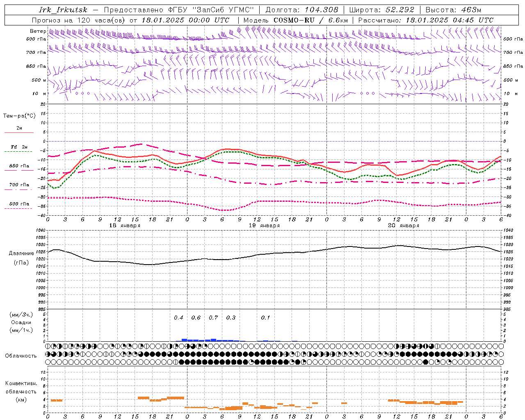Click the pink dashed sample under 500 гПа legend

(x=18, y=209)
